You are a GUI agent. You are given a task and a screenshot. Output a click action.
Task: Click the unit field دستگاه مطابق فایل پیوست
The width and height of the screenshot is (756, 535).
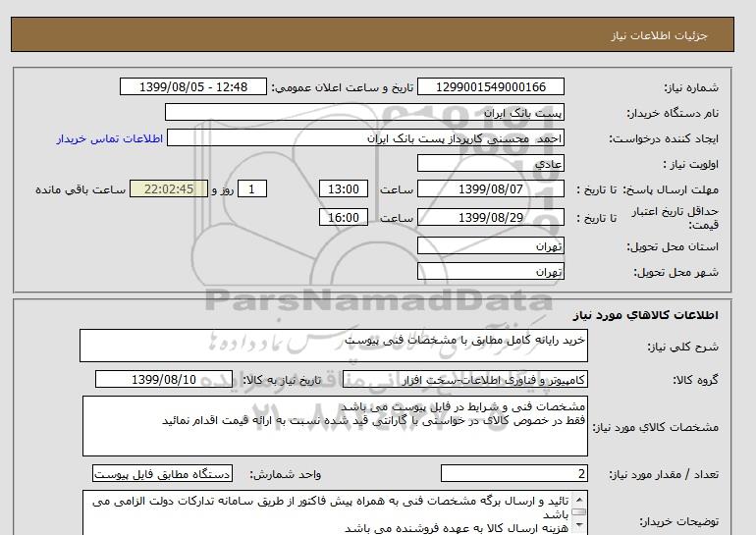162,474
